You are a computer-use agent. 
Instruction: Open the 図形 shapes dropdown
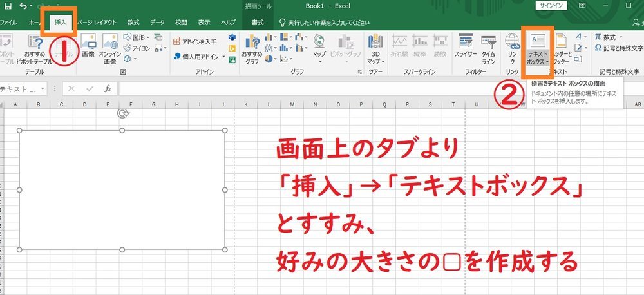click(x=137, y=37)
